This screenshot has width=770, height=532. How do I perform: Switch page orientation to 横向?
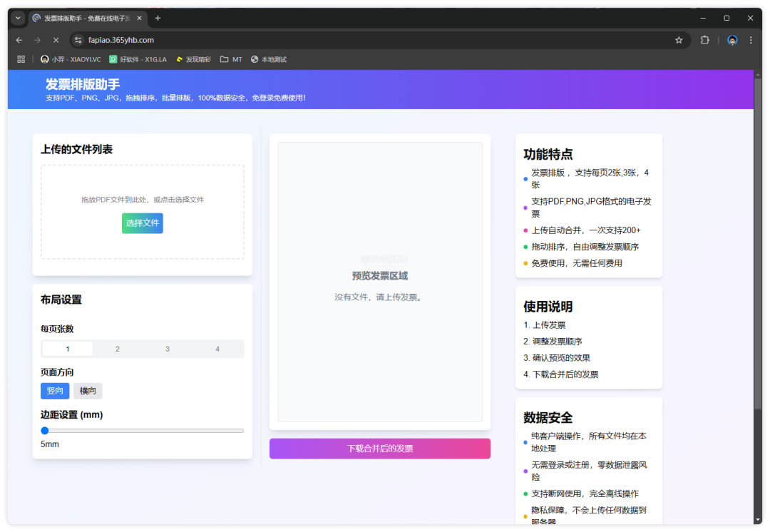click(88, 391)
